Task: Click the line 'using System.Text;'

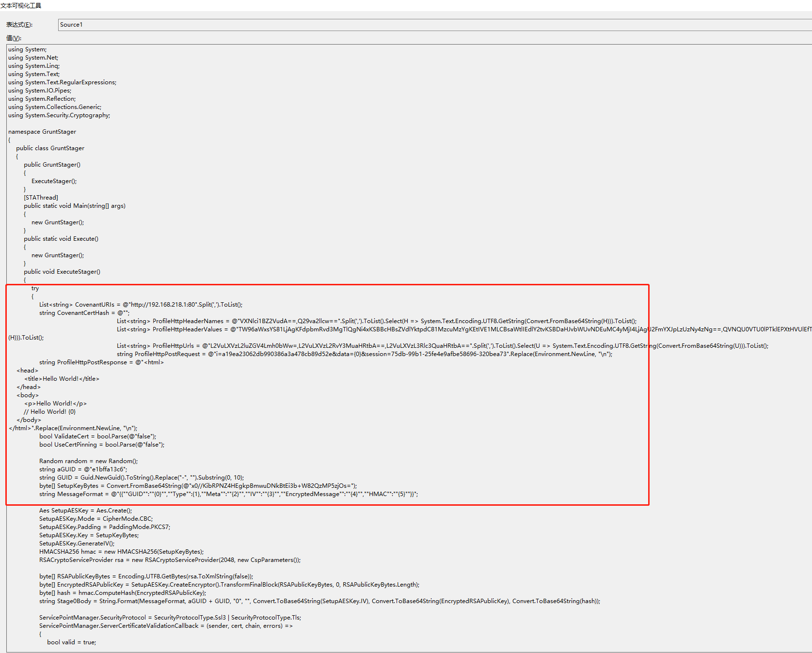Action: coord(34,74)
